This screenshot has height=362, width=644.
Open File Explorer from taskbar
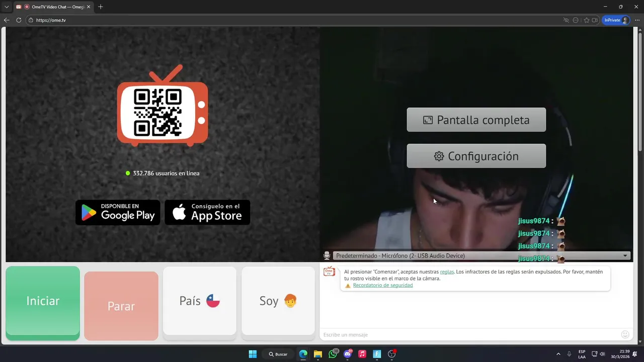point(318,354)
